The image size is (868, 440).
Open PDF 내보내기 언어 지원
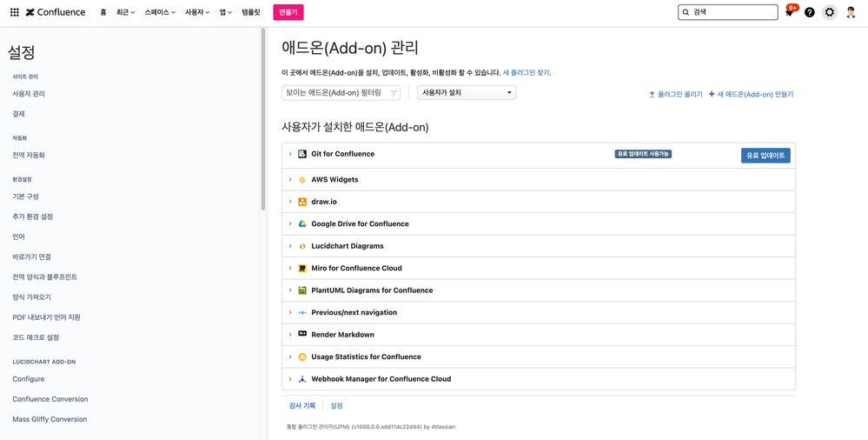coord(47,317)
